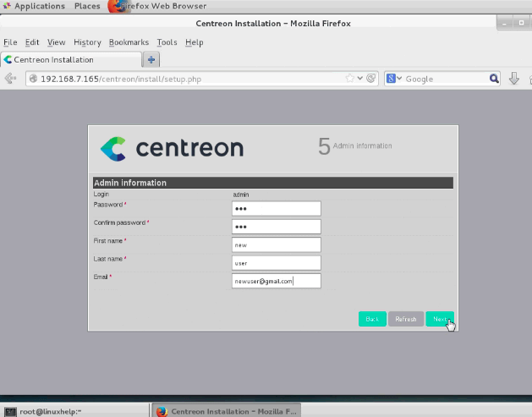The height and width of the screenshot is (417, 532).
Task: Click the Next button
Action: [x=440, y=319]
